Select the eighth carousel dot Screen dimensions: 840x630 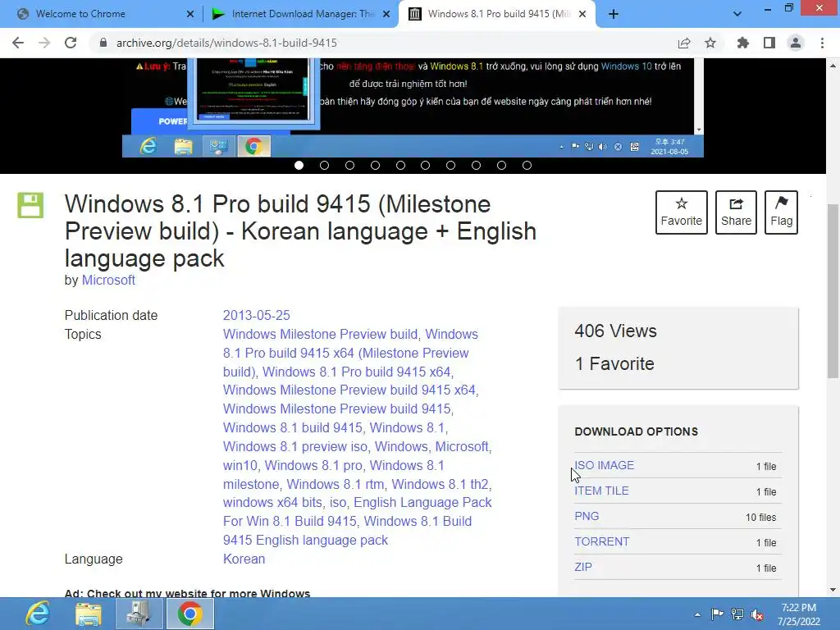(476, 166)
